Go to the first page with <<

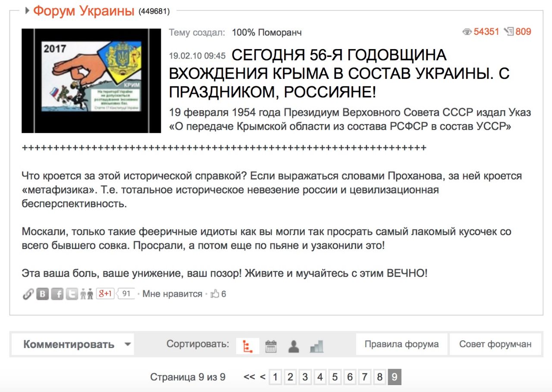click(x=249, y=377)
